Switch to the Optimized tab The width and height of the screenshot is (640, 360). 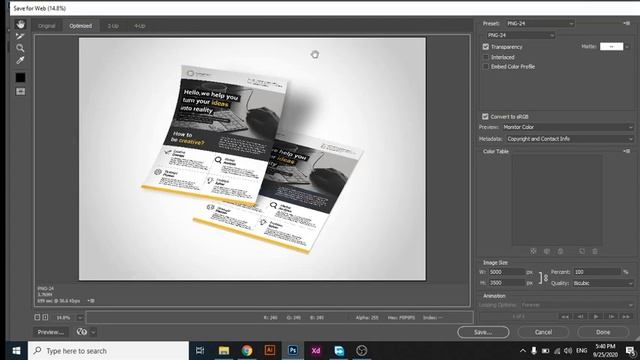(80, 26)
